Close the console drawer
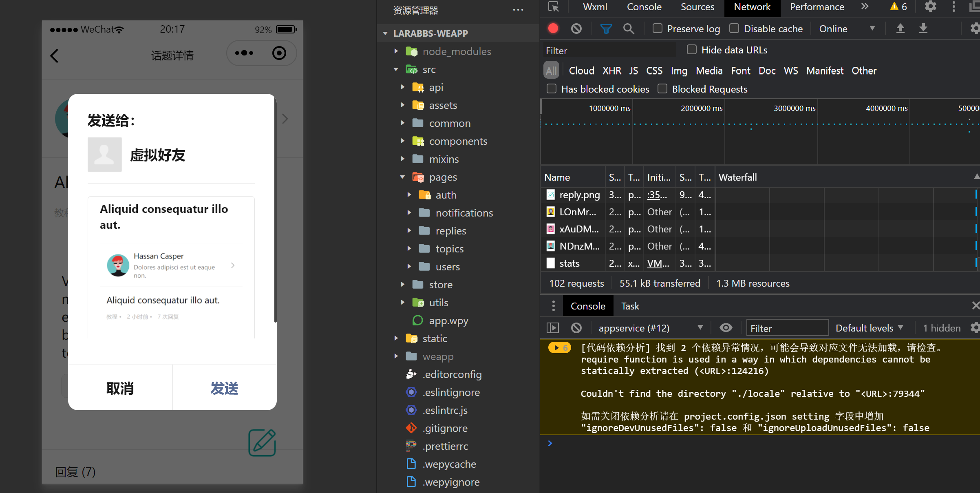The width and height of the screenshot is (980, 493). pyautogui.click(x=975, y=305)
